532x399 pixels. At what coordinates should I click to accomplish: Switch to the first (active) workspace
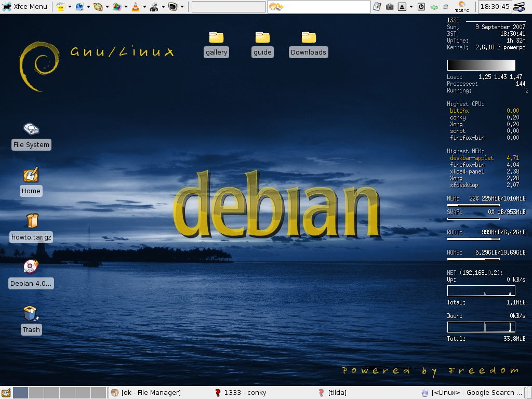pyautogui.click(x=20, y=393)
